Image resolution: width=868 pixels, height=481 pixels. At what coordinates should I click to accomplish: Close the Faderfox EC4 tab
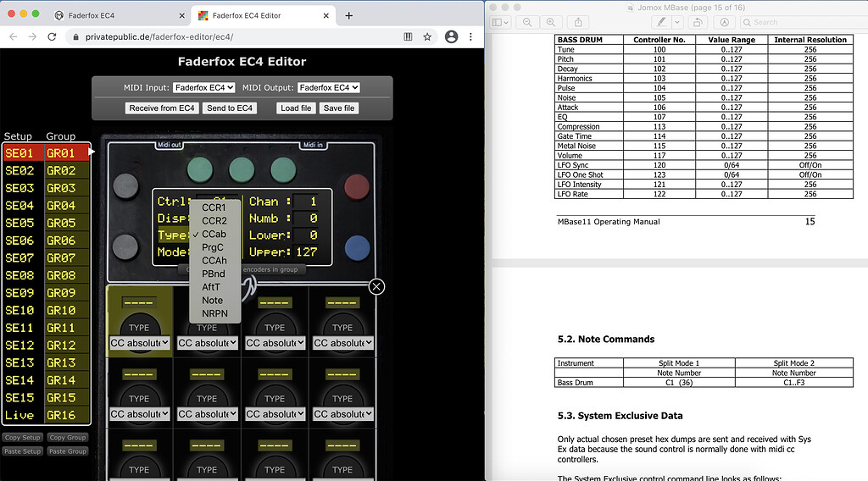(181, 15)
